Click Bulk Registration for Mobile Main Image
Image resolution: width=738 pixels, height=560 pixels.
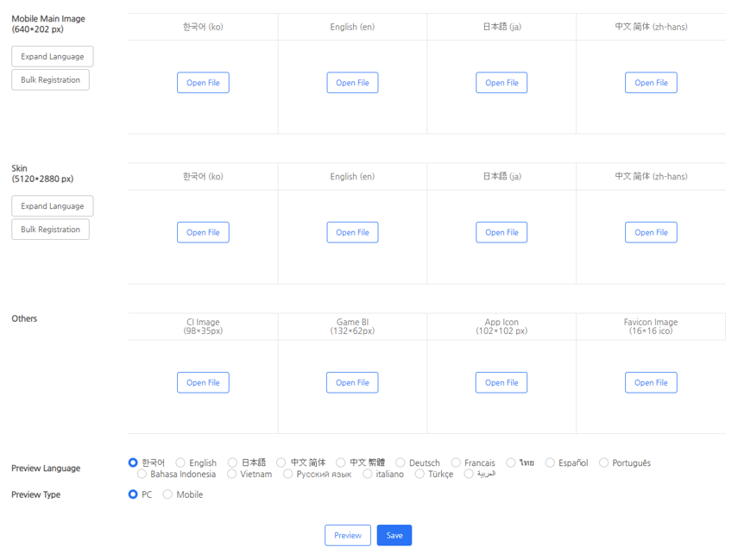coord(51,80)
